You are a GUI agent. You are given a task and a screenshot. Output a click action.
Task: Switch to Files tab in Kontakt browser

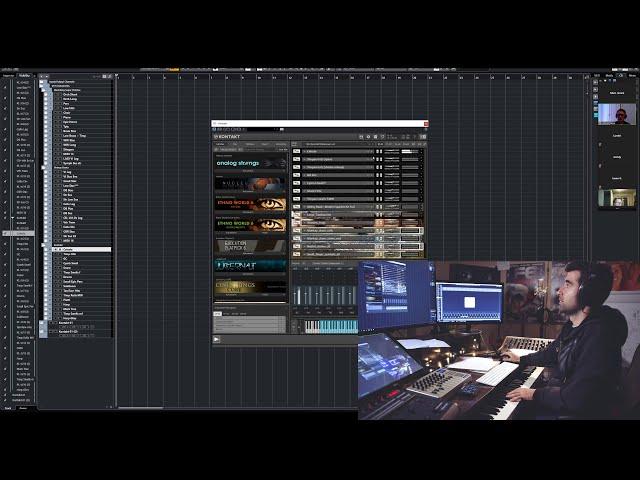coord(235,144)
